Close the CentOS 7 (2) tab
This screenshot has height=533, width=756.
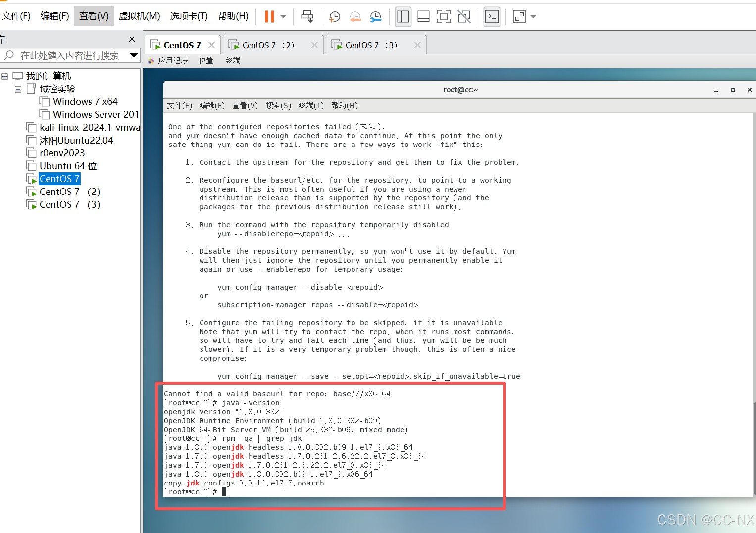314,45
